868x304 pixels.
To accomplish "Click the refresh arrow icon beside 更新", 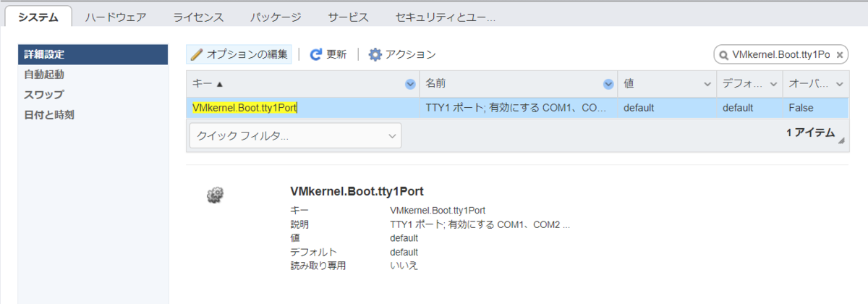I will point(315,54).
